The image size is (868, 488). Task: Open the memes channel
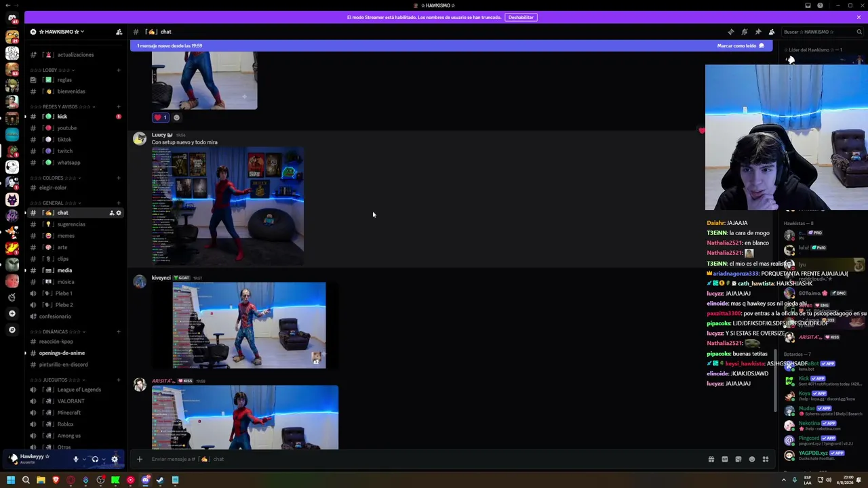point(75,236)
